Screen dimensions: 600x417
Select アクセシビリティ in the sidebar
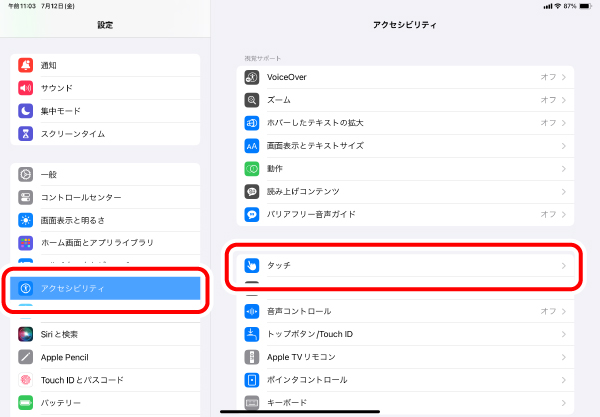pyautogui.click(x=105, y=288)
